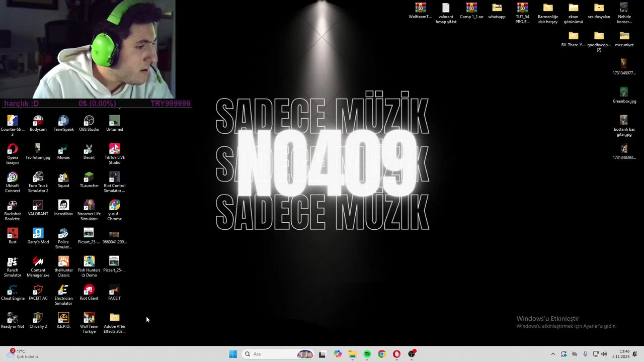Select the Garry's Mod desktop icon
Screen dimensions: 644x362
click(x=38, y=236)
